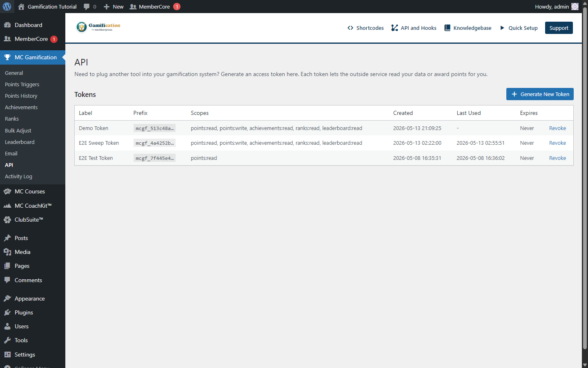Open the API and Hooks link
Viewport: 588px width, 368px height.
414,28
